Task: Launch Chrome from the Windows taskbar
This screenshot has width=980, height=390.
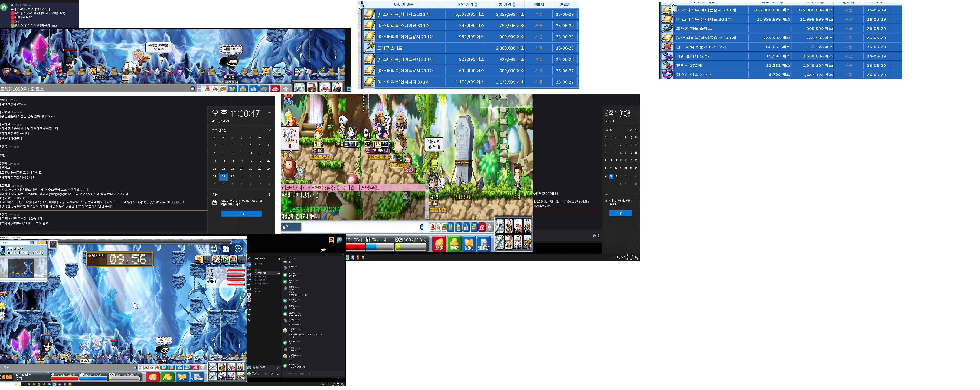Action: click(x=29, y=384)
